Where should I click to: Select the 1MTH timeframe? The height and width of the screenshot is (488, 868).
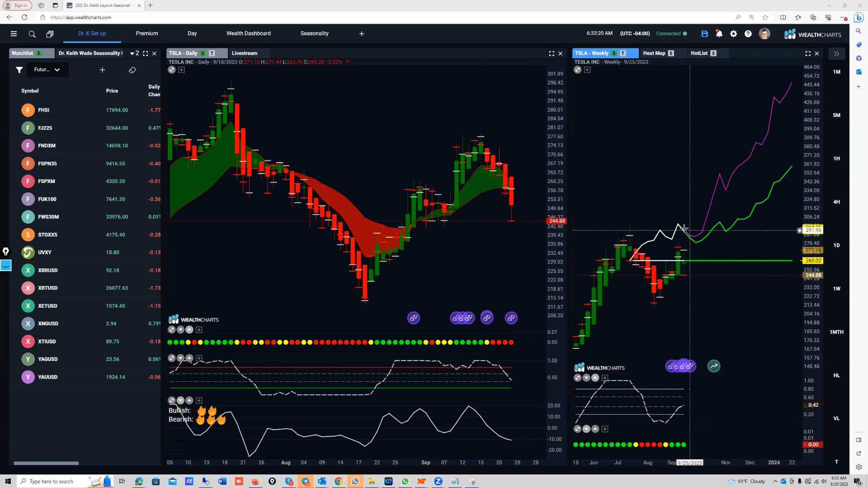[836, 332]
